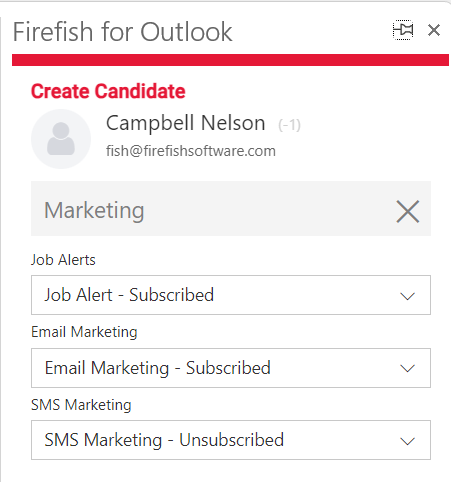Close the Firefish for Outlook pane
The height and width of the screenshot is (482, 451).
[x=434, y=30]
